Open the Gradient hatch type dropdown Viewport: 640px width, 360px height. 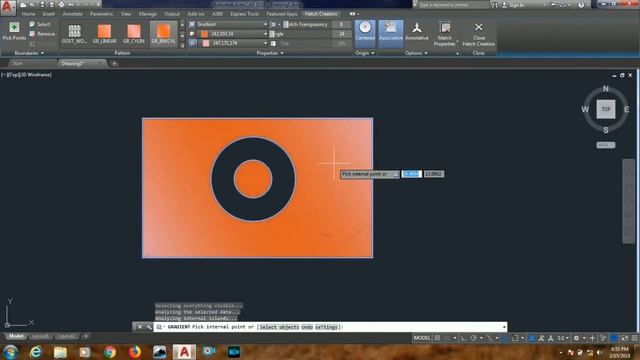point(228,24)
